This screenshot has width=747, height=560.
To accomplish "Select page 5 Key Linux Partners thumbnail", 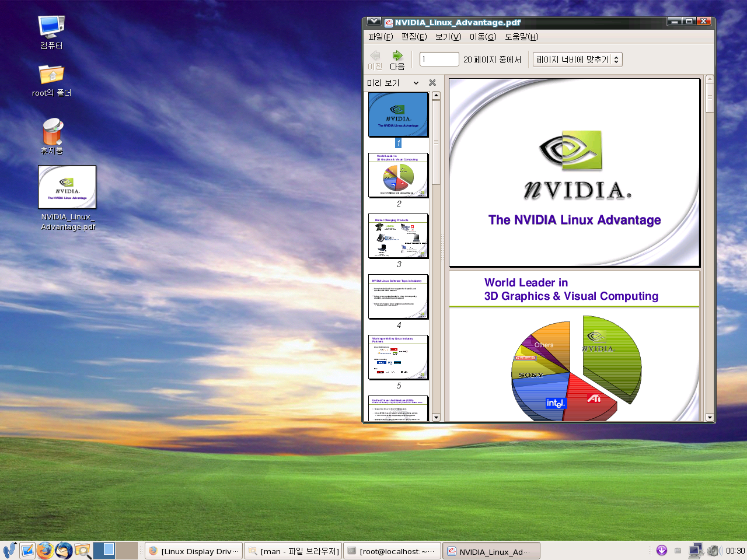I will (x=399, y=357).
